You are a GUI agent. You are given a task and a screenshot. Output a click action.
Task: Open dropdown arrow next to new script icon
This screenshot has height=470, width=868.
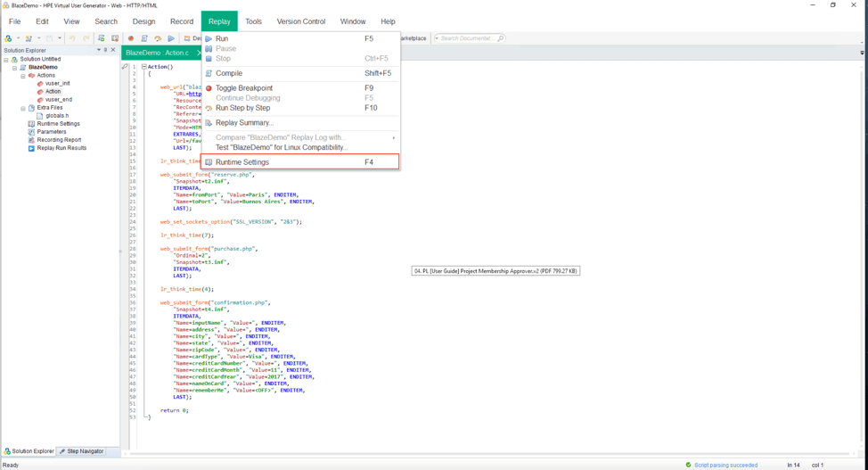[x=18, y=38]
